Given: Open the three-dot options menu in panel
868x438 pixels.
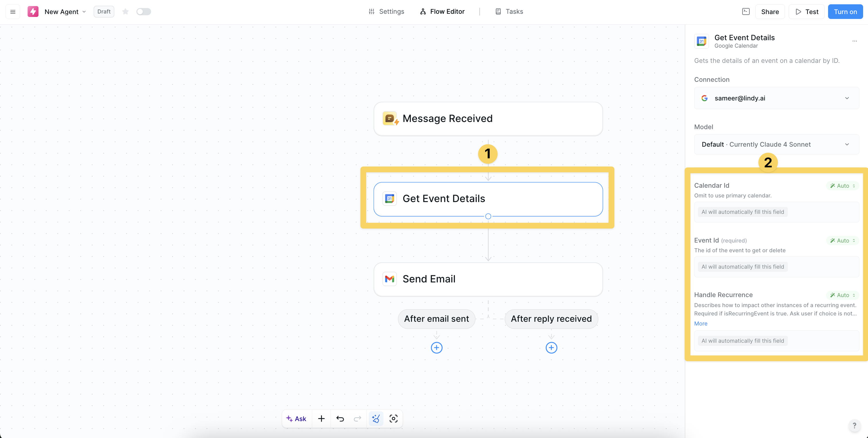Looking at the screenshot, I should 854,41.
